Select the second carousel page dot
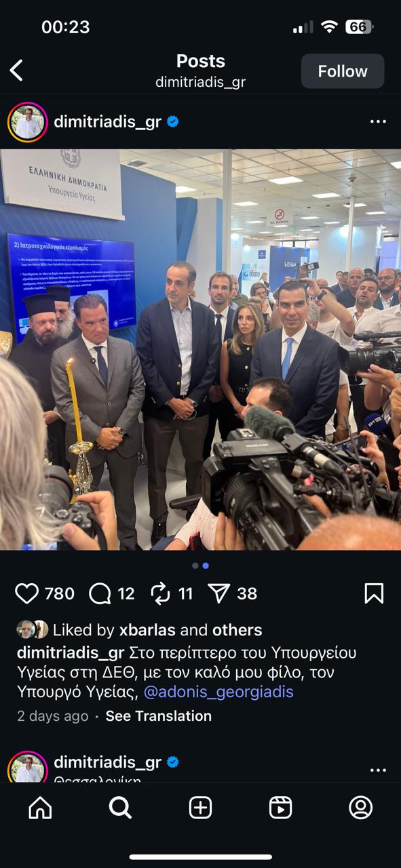The height and width of the screenshot is (868, 401). 206,566
